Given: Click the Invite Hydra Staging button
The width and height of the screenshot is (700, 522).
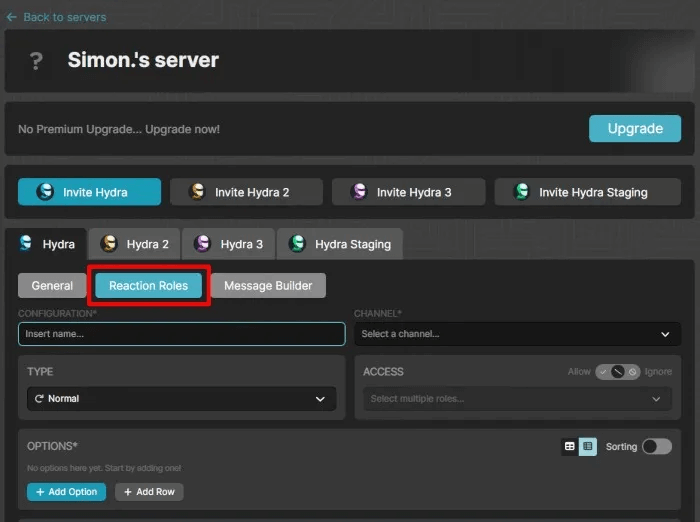Looking at the screenshot, I should [x=588, y=192].
